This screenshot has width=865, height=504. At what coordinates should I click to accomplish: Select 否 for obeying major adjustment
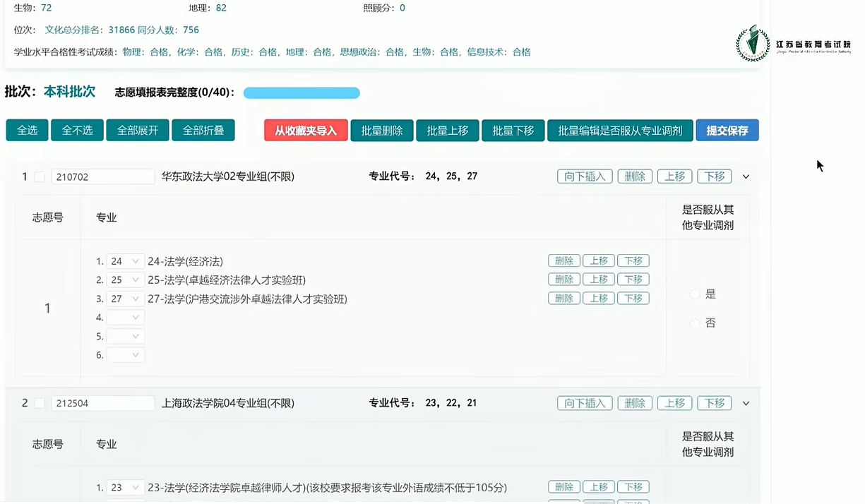tap(696, 323)
